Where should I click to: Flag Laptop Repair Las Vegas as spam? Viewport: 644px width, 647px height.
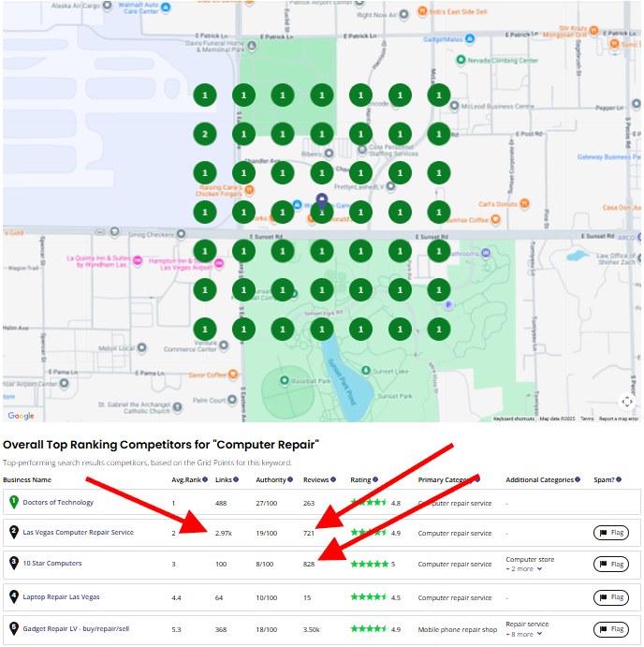[x=611, y=596]
